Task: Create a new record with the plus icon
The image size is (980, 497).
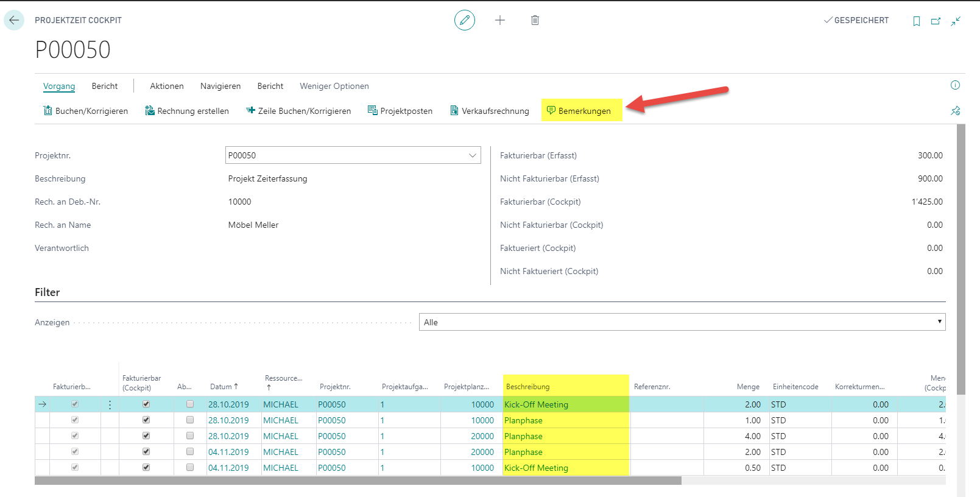Action: point(500,20)
